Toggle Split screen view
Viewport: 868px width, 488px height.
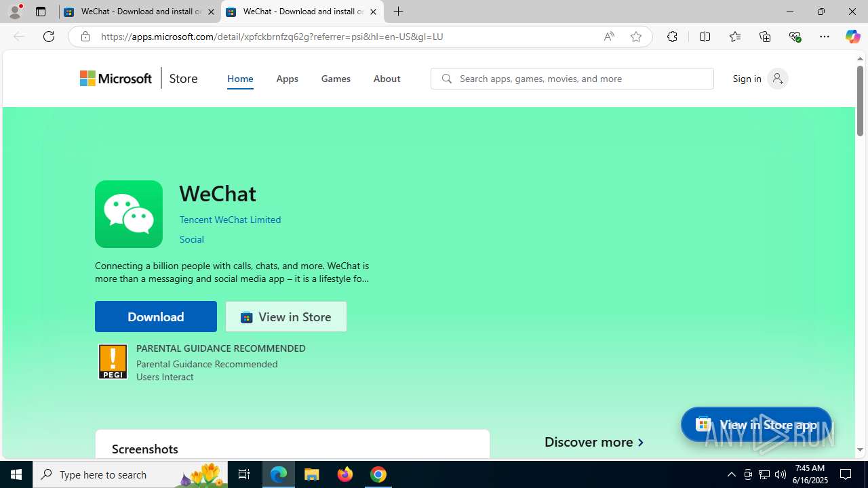click(x=705, y=37)
